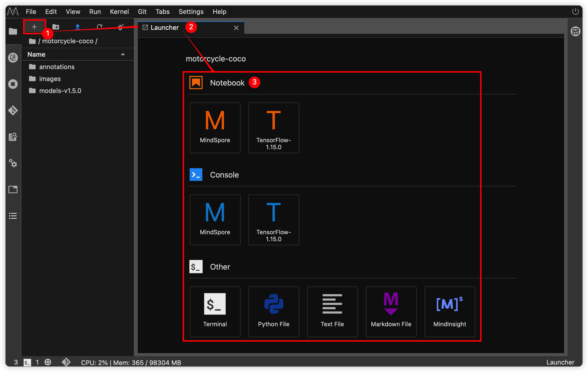Launch a TensorFlow-1.15.0 notebook

274,128
